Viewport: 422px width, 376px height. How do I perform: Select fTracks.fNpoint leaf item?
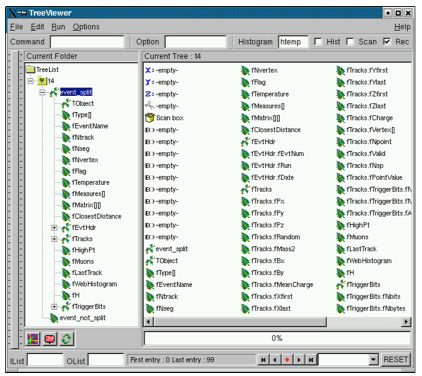coord(364,142)
